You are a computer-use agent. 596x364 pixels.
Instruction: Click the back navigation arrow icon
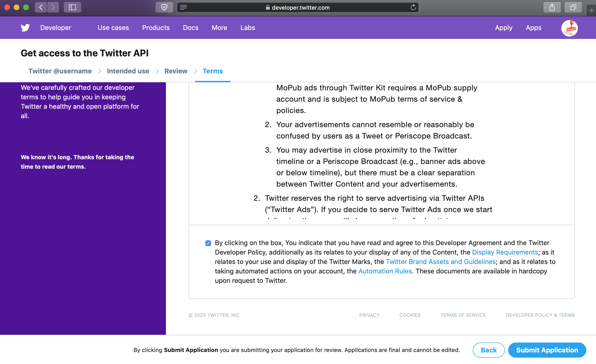[x=40, y=7]
